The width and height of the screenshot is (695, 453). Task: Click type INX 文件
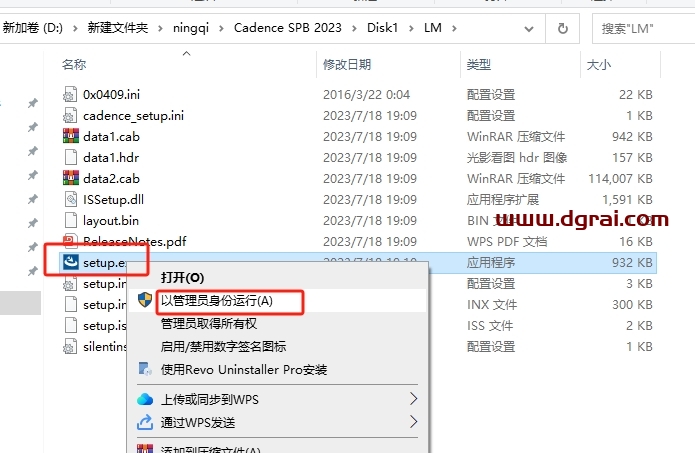point(492,305)
